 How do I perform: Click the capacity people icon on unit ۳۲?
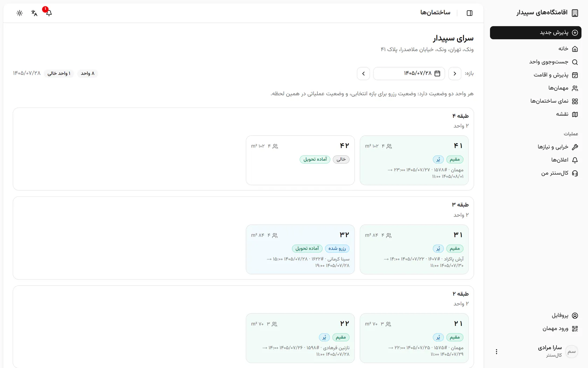click(275, 235)
